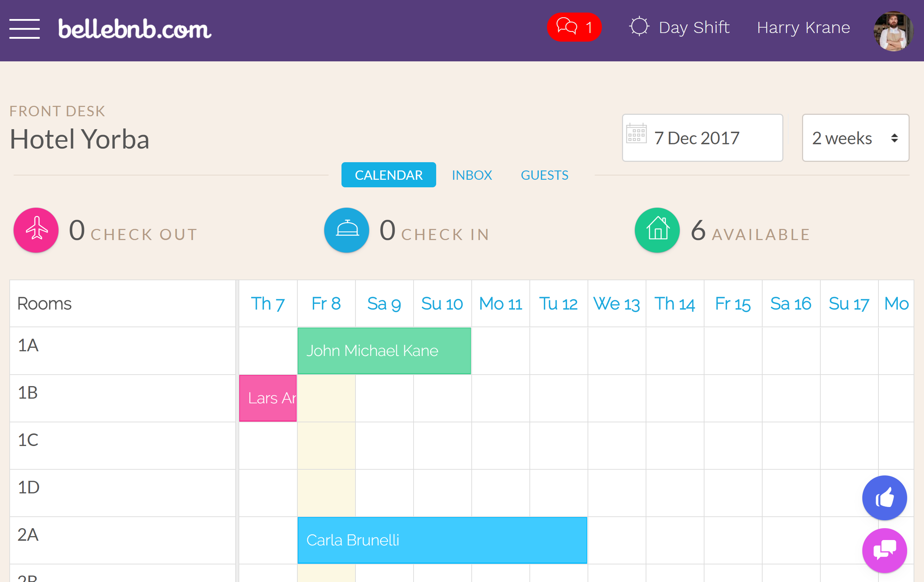Click the date input field showing 7 Dec 2017
This screenshot has width=924, height=582.
tap(702, 137)
